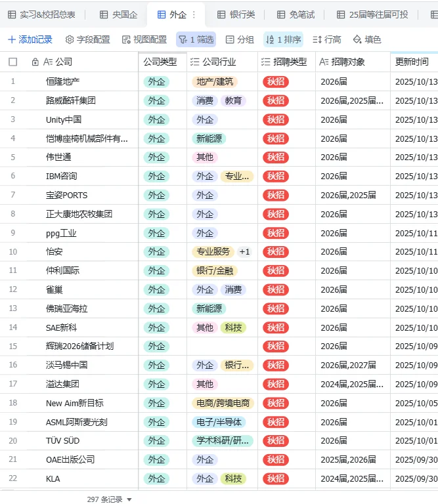This screenshot has width=438, height=504.
Task: Click the table icon on 免笔试 tab
Action: pyautogui.click(x=281, y=15)
